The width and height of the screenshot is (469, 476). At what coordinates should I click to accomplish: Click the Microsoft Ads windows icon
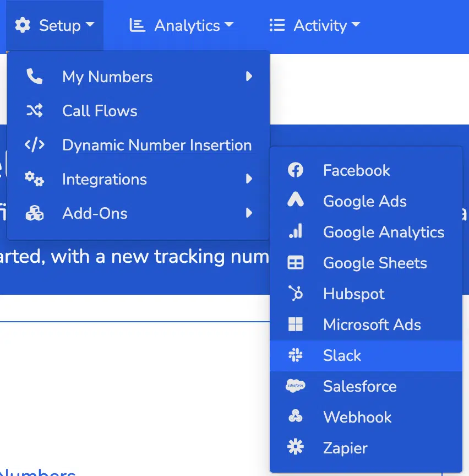pos(296,324)
